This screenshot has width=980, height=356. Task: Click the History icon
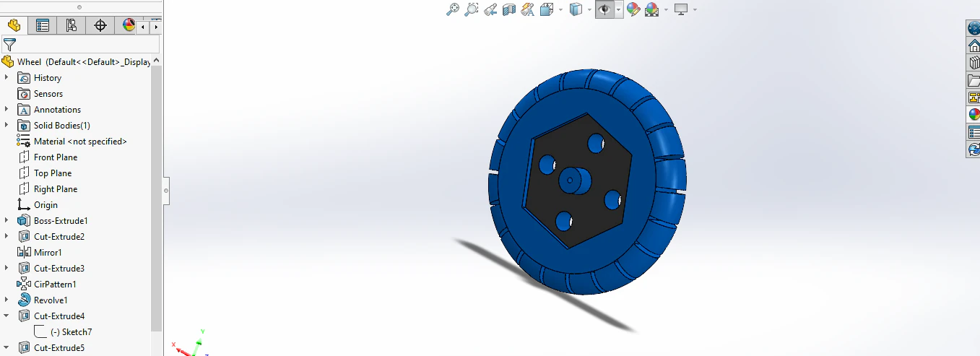pyautogui.click(x=23, y=78)
